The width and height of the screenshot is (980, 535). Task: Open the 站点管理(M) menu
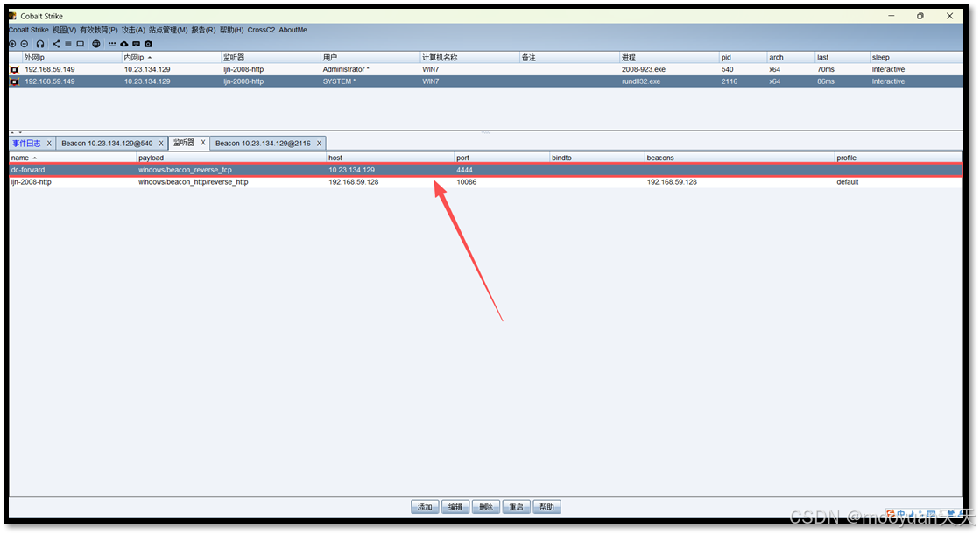(168, 30)
